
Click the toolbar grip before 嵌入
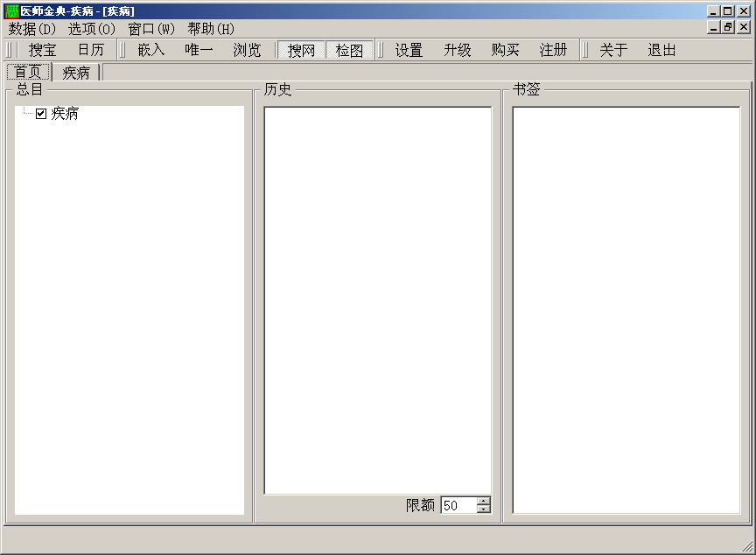[122, 50]
